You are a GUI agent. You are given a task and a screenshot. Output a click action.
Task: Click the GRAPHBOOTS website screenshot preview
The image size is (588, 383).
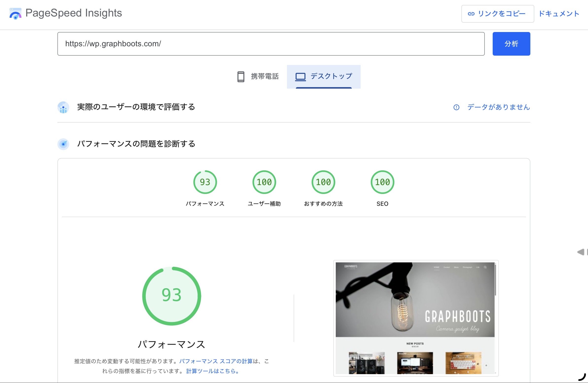click(416, 319)
